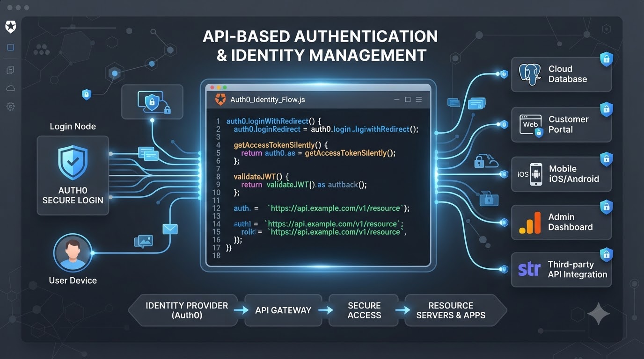Select the User Device avatar icon
Image resolution: width=644 pixels, height=359 pixels.
point(73,253)
